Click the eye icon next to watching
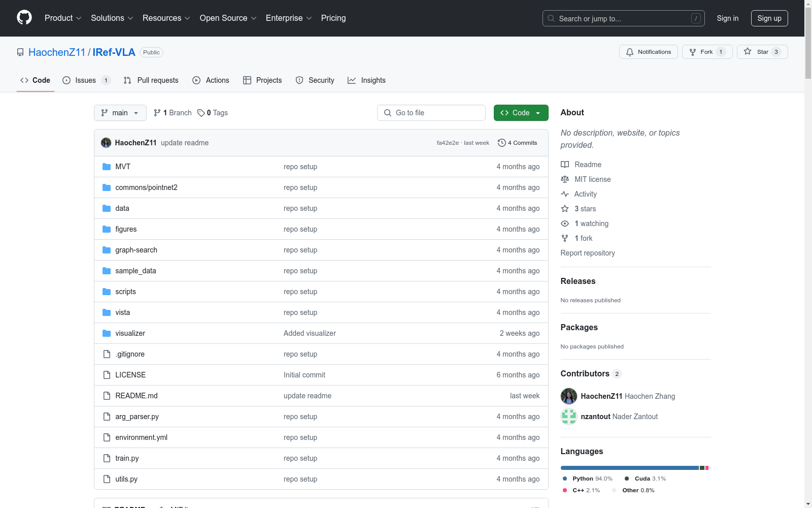Screen dimensions: 812x508 tap(565, 224)
